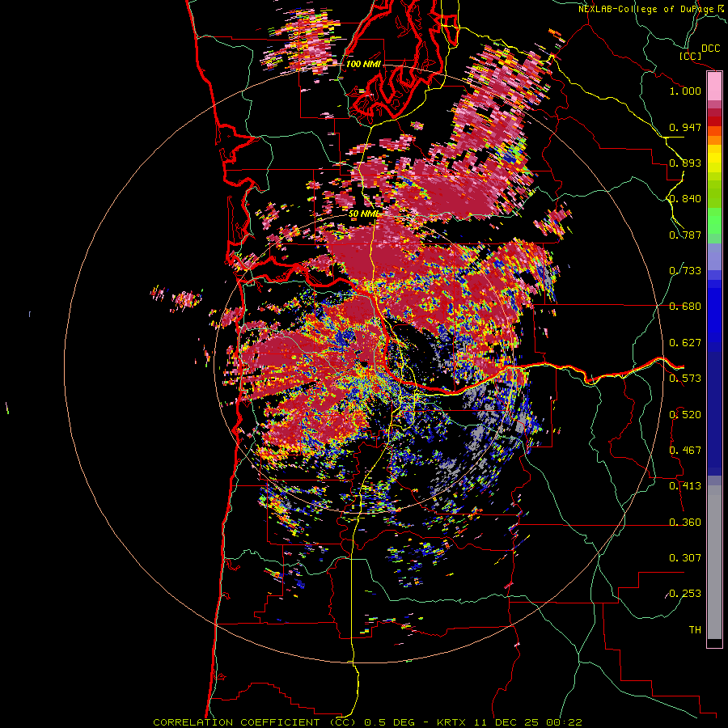The width and height of the screenshot is (728, 728).
Task: Click the 0.307 scale value
Action: 685,558
